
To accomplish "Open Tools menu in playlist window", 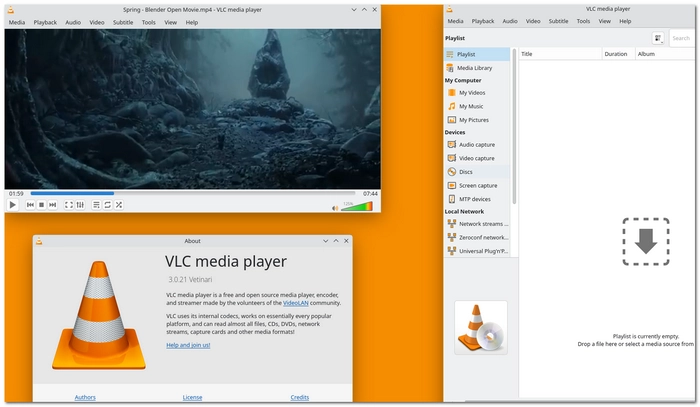I will [583, 21].
